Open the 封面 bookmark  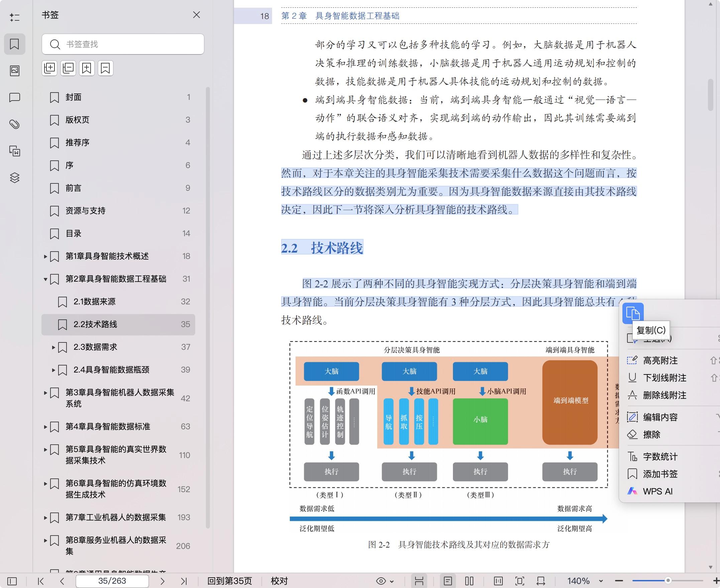(118, 97)
